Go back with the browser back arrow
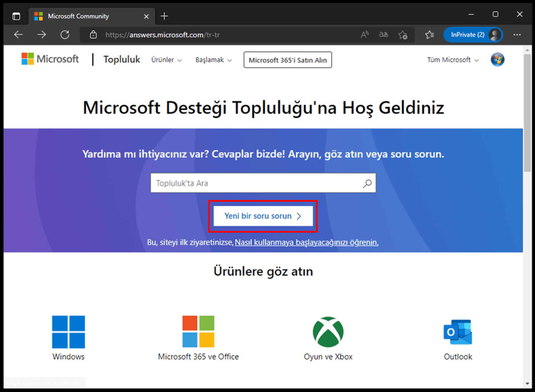 pos(18,35)
